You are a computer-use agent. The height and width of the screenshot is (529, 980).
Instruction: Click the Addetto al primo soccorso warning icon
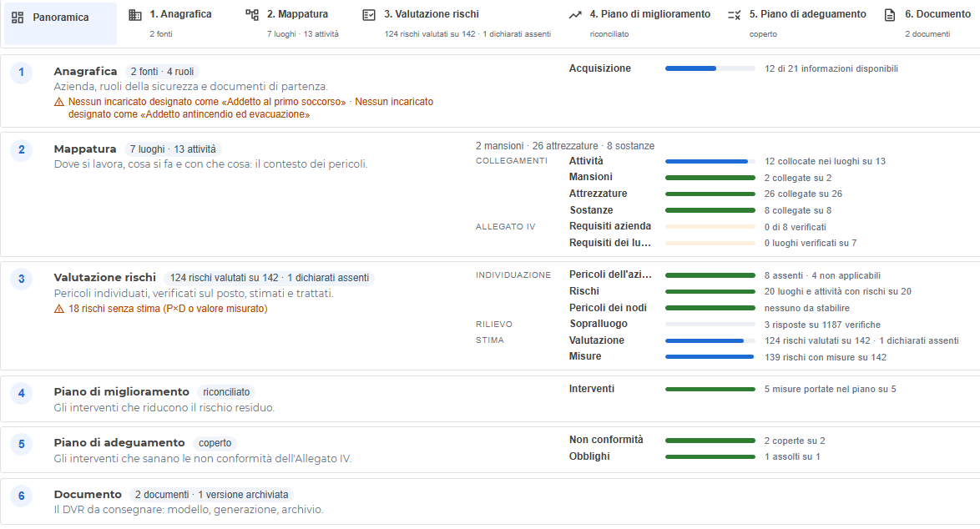point(59,102)
